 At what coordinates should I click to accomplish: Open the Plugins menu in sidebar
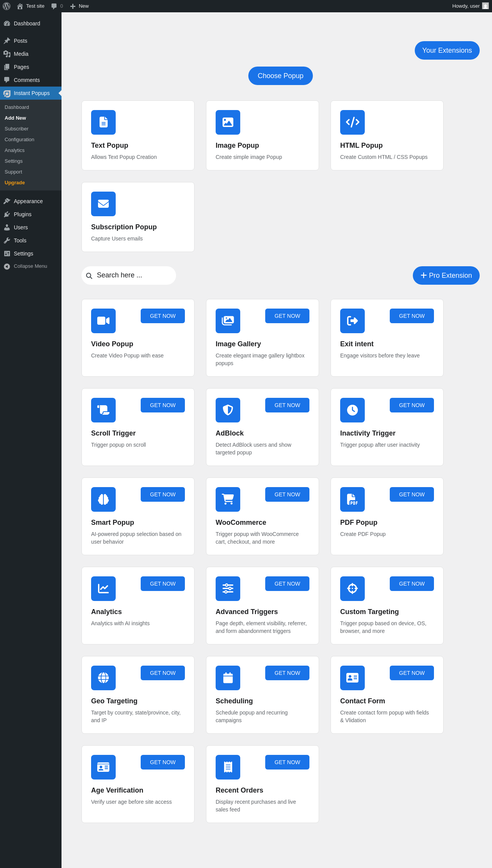tap(31, 214)
